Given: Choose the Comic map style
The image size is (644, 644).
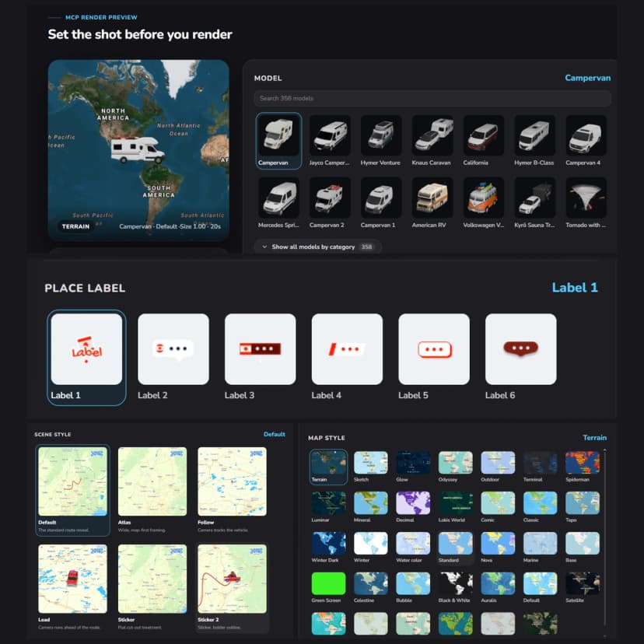Looking at the screenshot, I should click(x=498, y=502).
